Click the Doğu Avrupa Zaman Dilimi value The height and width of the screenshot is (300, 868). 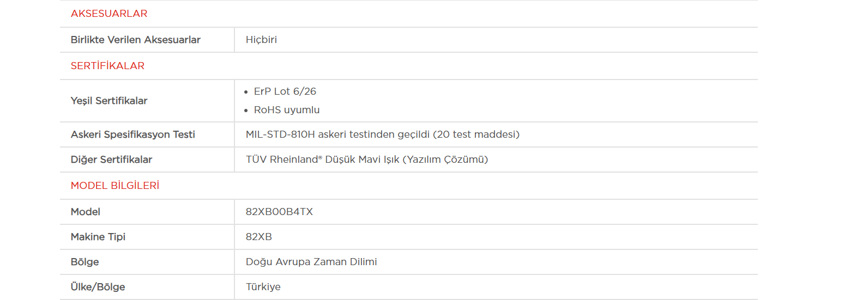tap(311, 262)
